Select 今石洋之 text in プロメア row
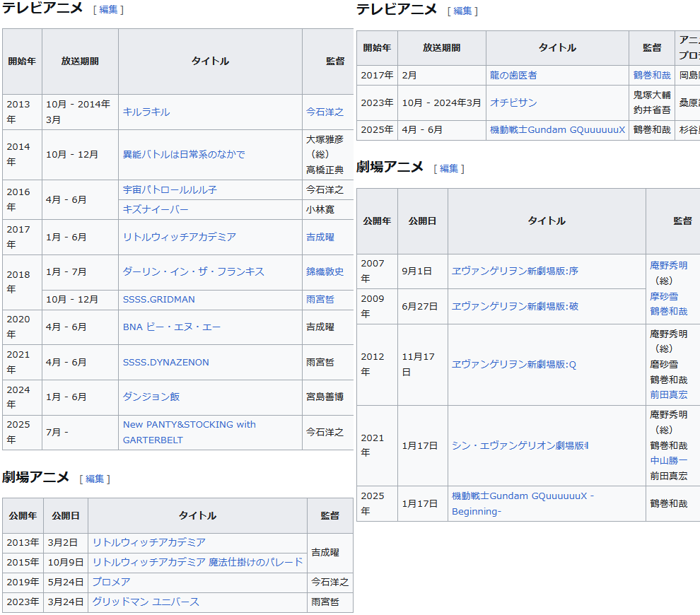 coord(329,582)
